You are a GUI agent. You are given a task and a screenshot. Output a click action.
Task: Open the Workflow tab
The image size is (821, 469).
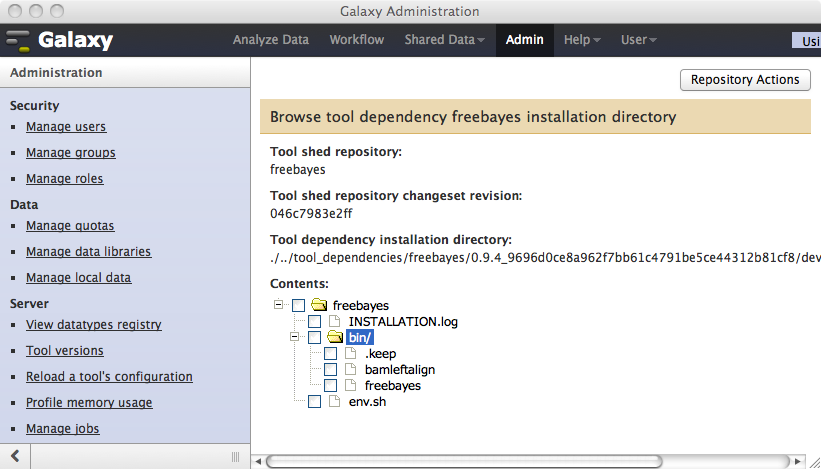357,40
